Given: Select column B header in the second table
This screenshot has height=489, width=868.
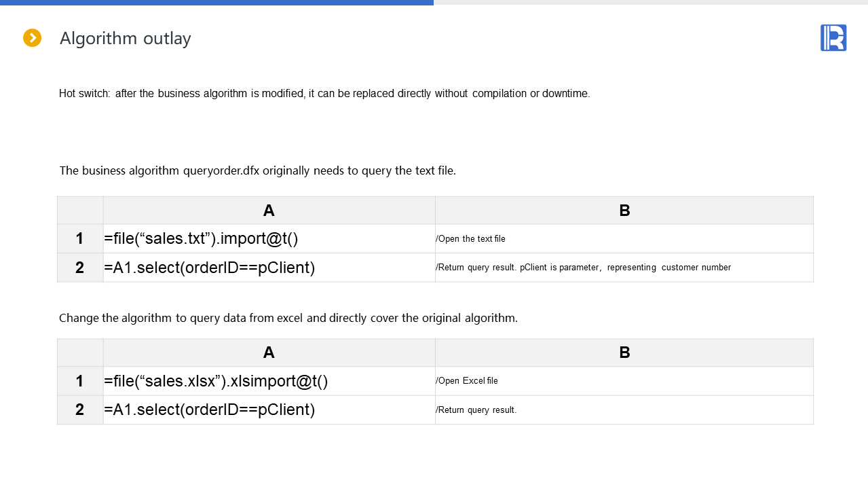Looking at the screenshot, I should click(624, 352).
